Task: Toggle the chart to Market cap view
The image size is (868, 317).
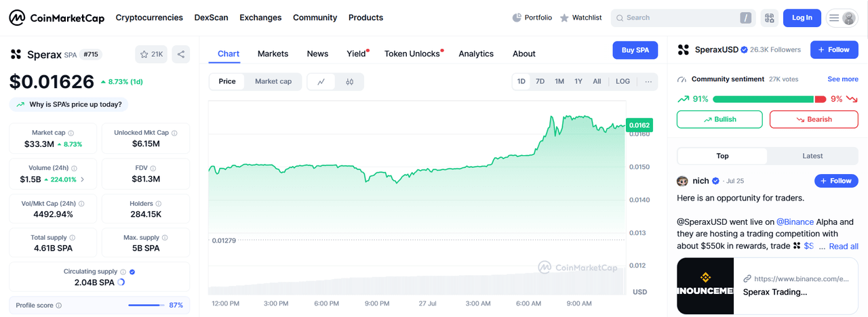Action: click(x=273, y=81)
